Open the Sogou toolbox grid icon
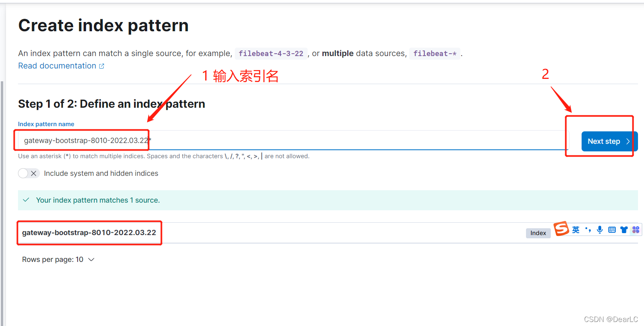The image size is (644, 326). click(636, 229)
